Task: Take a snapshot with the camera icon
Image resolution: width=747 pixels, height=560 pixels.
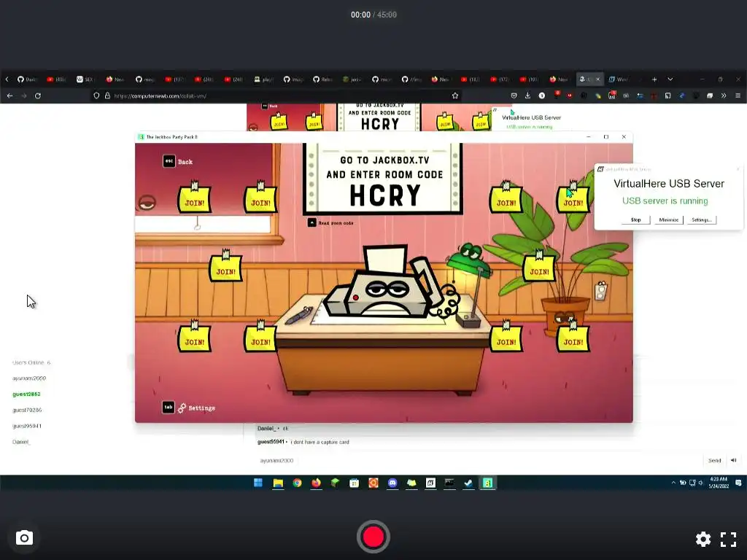Action: [24, 538]
